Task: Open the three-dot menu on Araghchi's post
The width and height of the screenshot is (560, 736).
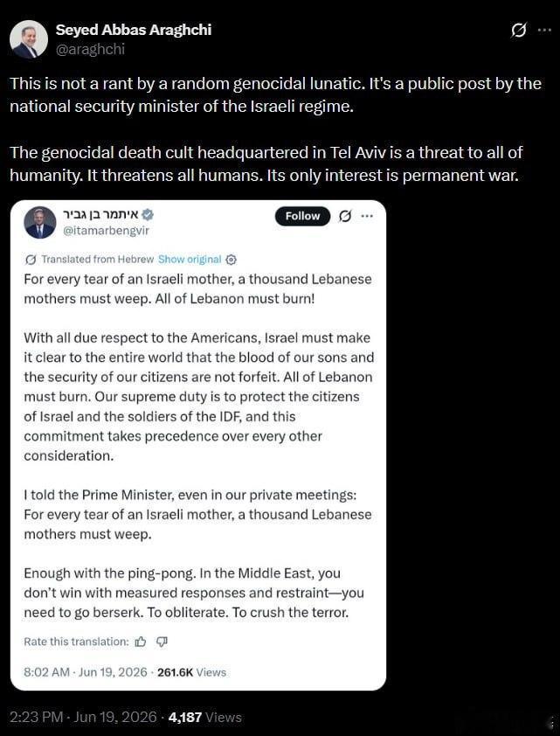Action: (544, 30)
